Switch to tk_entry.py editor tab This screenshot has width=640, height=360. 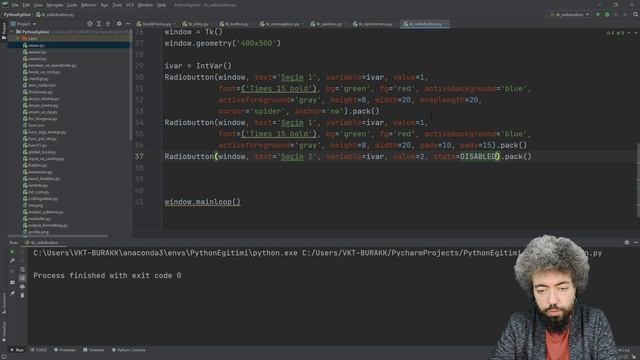[x=196, y=24]
